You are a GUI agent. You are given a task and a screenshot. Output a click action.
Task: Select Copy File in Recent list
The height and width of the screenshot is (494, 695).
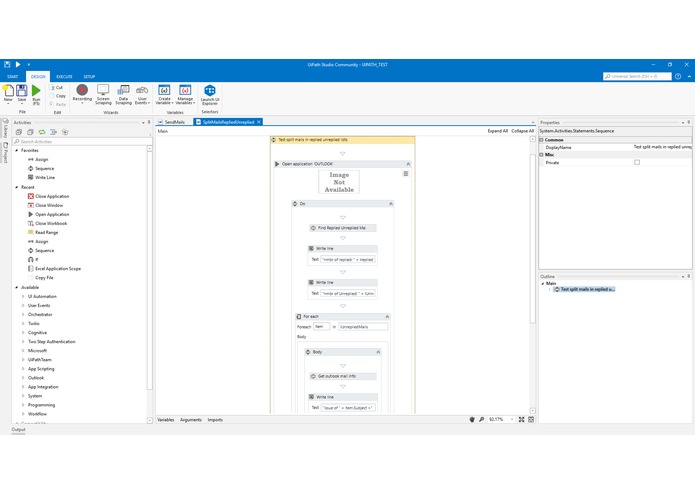(x=40, y=278)
